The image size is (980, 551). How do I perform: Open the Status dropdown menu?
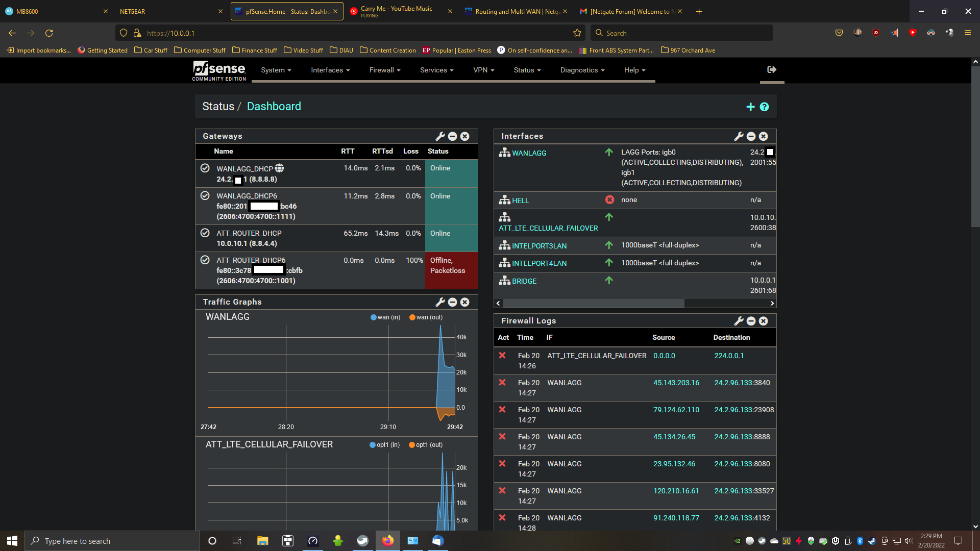(527, 70)
